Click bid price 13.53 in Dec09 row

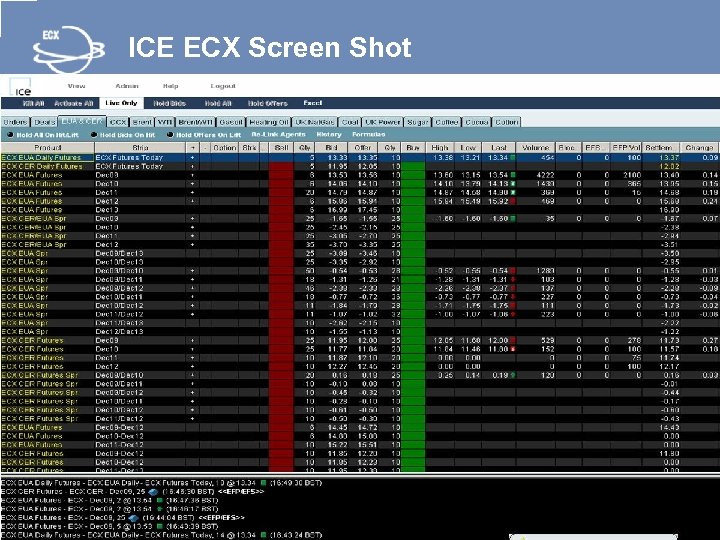click(338, 175)
